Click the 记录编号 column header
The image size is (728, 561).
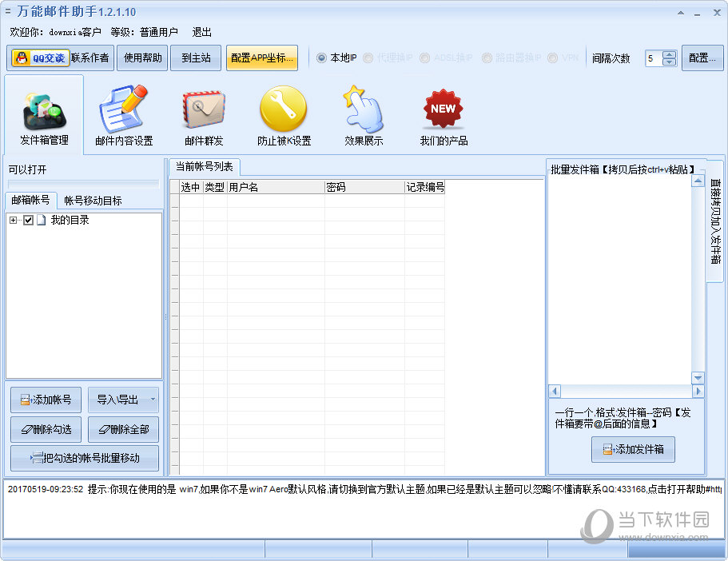pyautogui.click(x=425, y=187)
